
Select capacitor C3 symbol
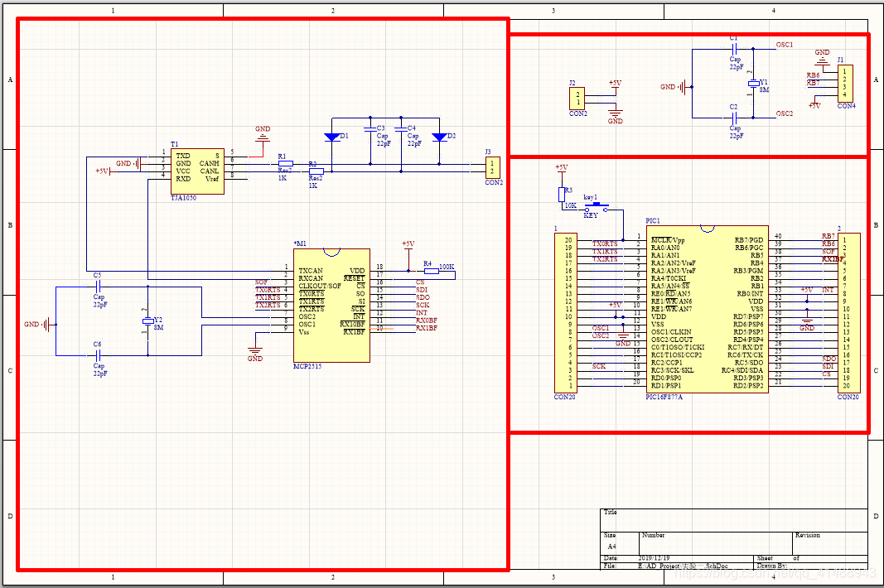click(370, 129)
